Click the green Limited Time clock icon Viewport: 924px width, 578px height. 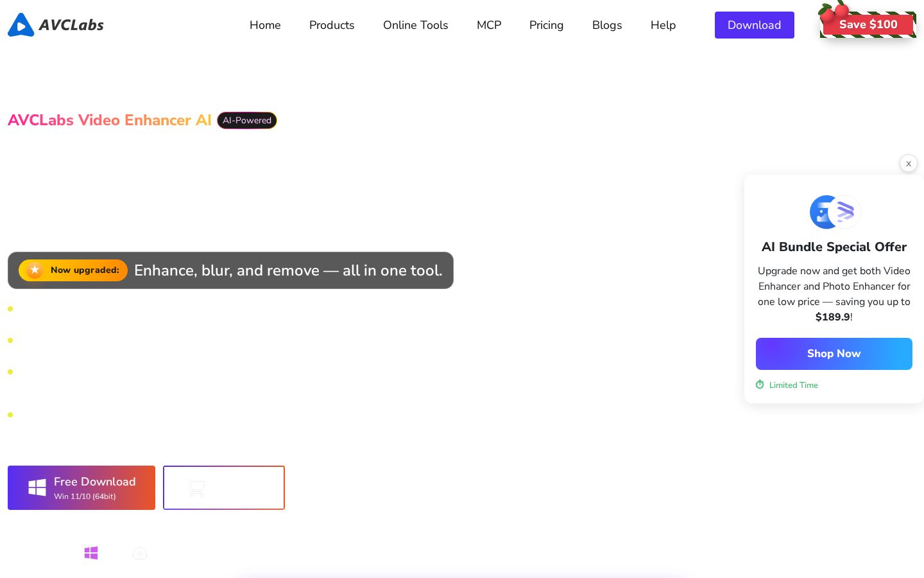pos(760,385)
